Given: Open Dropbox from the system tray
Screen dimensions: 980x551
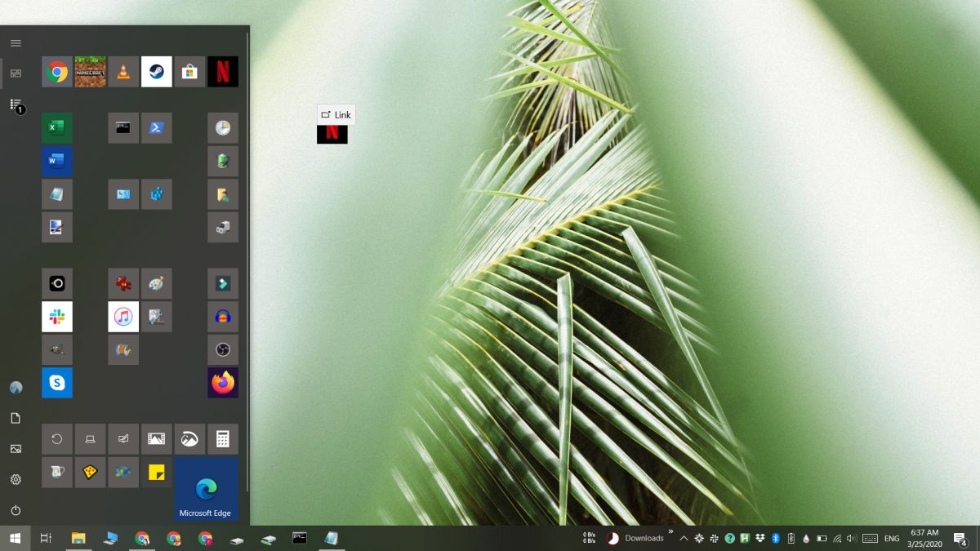Looking at the screenshot, I should click(x=759, y=538).
